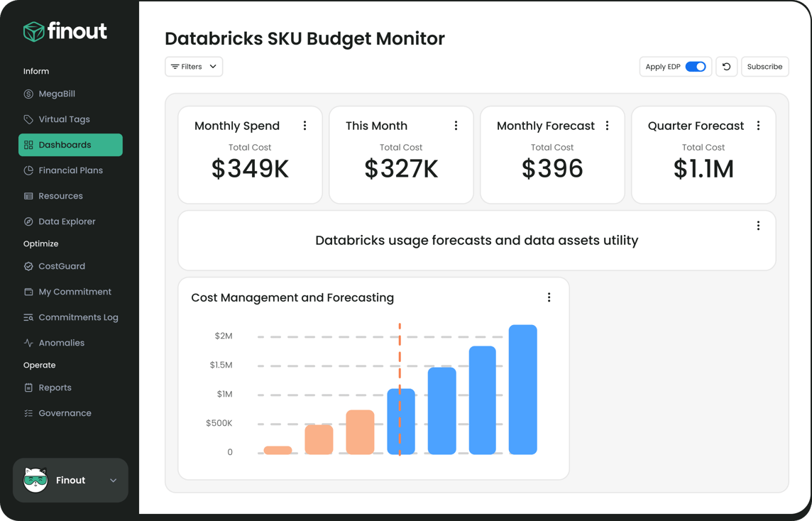Click the blue bar crossed by dashed line
Image resolution: width=812 pixels, height=521 pixels.
tap(401, 422)
